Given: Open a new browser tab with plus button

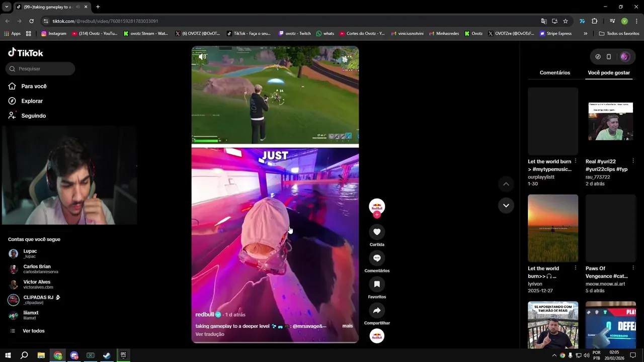Looking at the screenshot, I should (x=98, y=7).
